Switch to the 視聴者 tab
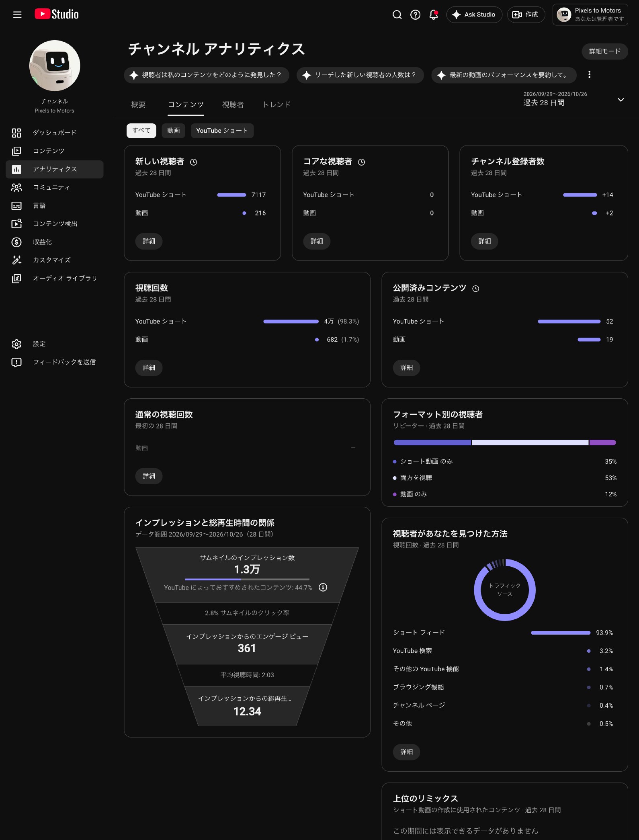639x840 pixels. click(x=233, y=104)
